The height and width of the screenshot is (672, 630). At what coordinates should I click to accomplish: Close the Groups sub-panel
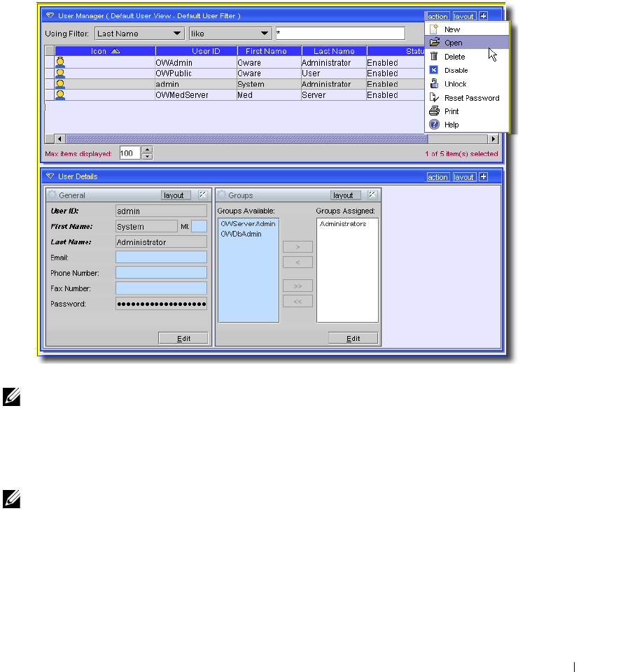pyautogui.click(x=372, y=195)
